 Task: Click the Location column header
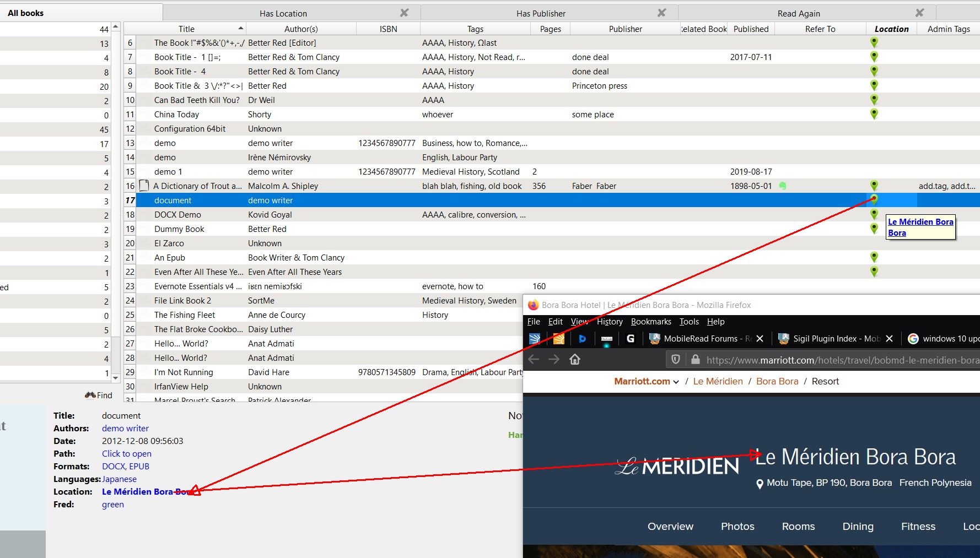click(x=891, y=29)
